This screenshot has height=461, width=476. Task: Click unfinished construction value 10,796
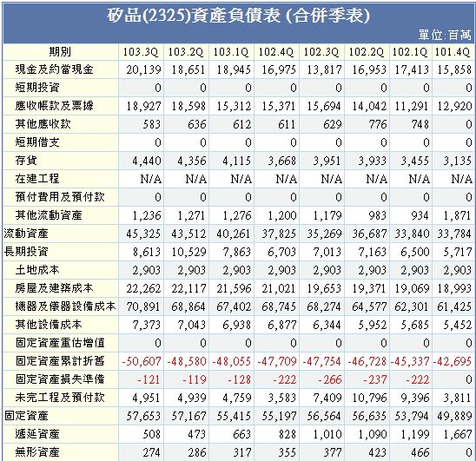pyautogui.click(x=370, y=398)
